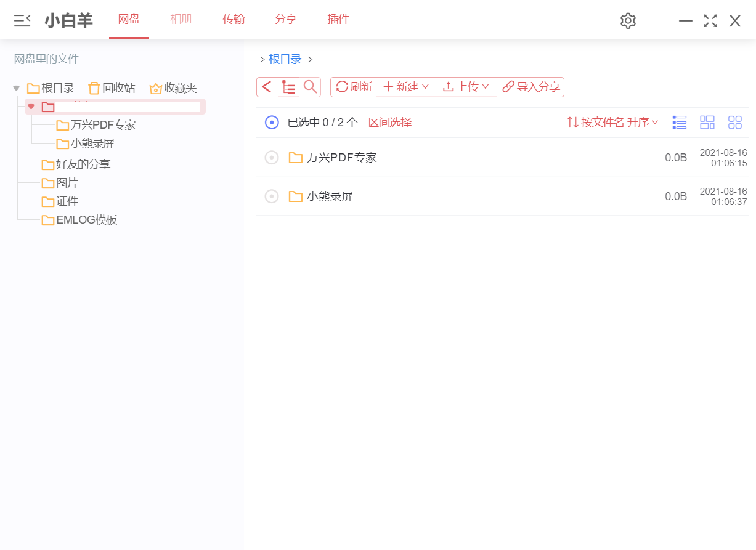The width and height of the screenshot is (756, 550).
Task: Select the 小熊录屏 row checkbox
Action: click(x=272, y=196)
